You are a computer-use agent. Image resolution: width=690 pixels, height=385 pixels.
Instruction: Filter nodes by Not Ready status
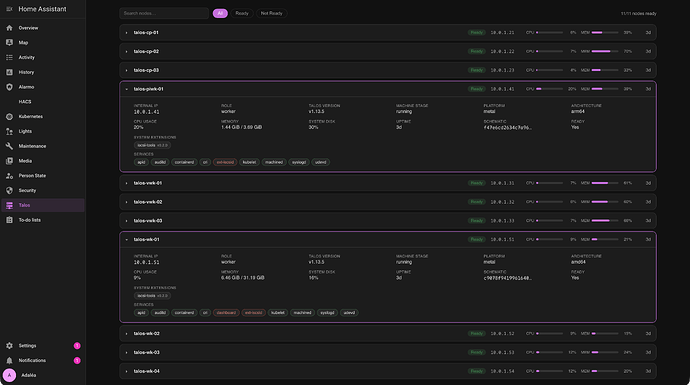(272, 13)
